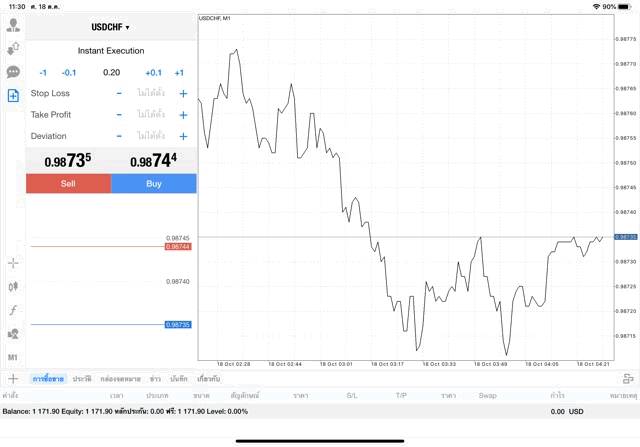640x447 pixels.
Task: Increase Stop Loss with plus button
Action: click(183, 93)
